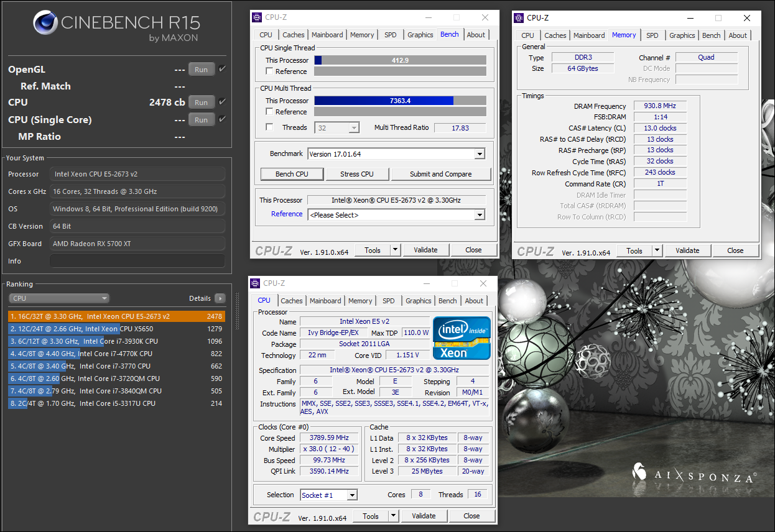Screen dimensions: 775x532
Task: Click the Processor field in Your System
Action: point(137,174)
